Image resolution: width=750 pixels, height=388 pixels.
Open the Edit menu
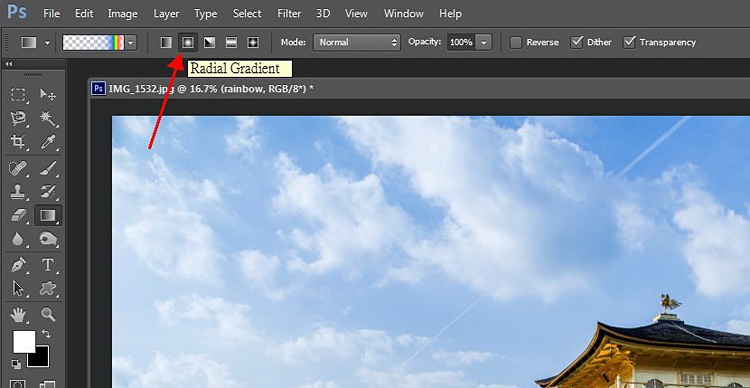point(84,14)
